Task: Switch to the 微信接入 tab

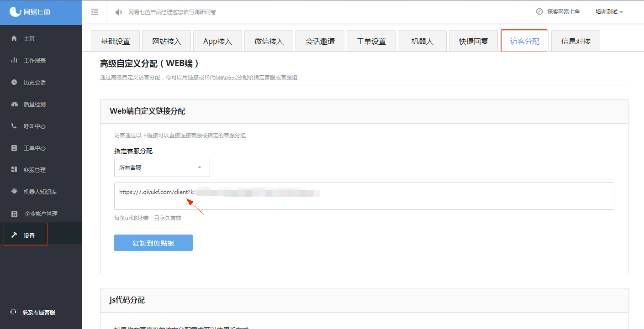Action: (x=269, y=40)
